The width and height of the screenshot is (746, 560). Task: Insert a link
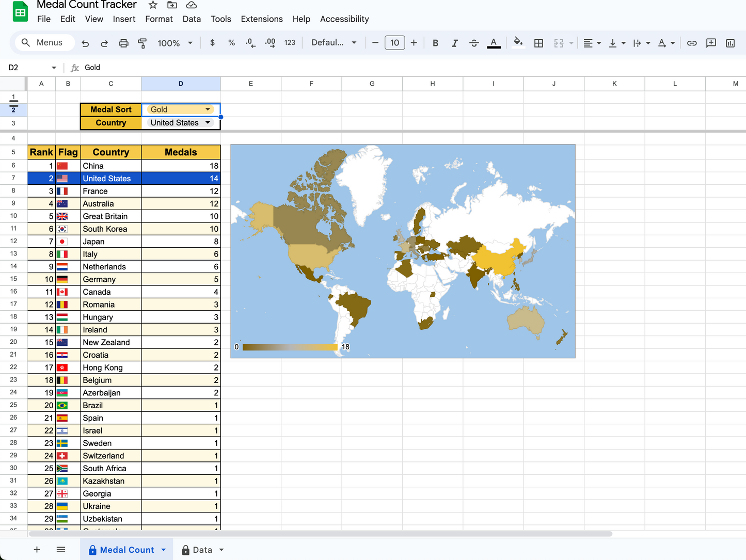click(x=692, y=43)
